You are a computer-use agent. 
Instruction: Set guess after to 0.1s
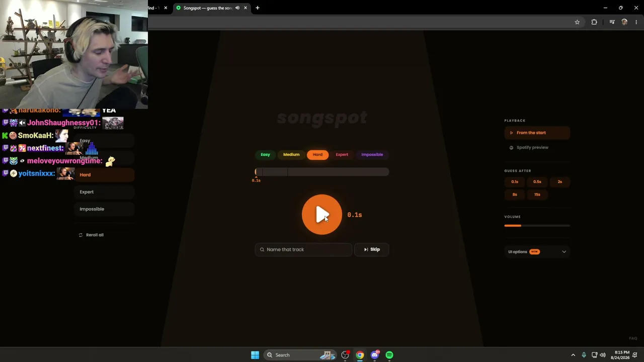pos(515,182)
